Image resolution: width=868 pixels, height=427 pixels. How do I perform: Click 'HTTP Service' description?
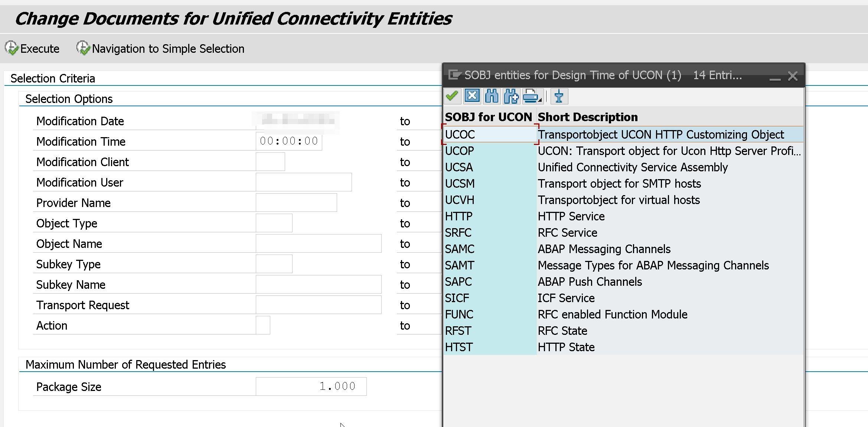pos(571,216)
